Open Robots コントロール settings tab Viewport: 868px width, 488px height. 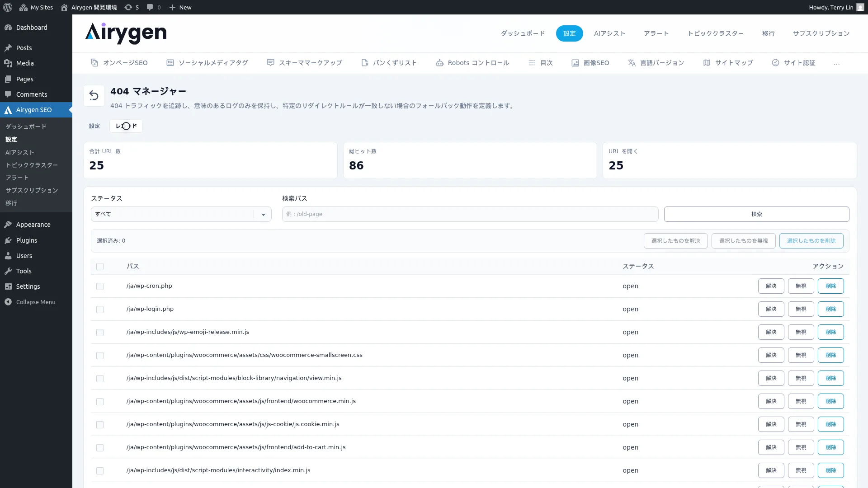(x=472, y=63)
